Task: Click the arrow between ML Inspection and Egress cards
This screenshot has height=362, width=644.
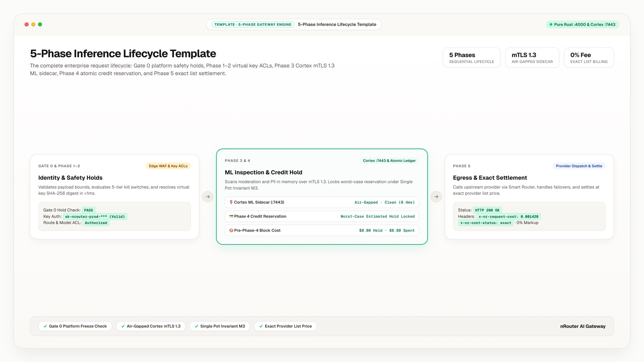Action: [x=436, y=197]
